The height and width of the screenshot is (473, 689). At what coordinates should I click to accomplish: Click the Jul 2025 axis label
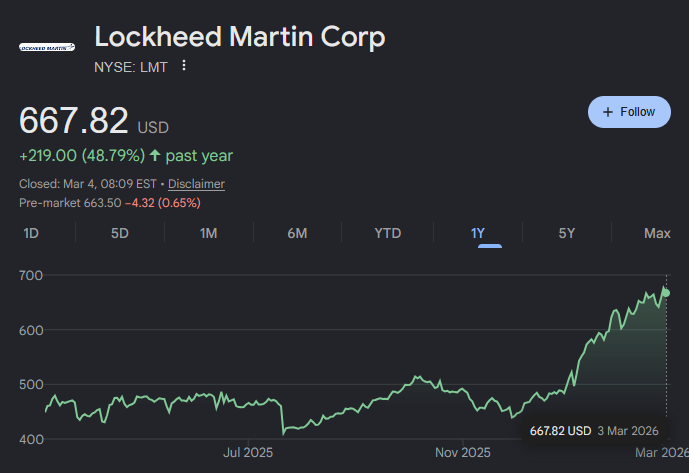[248, 452]
